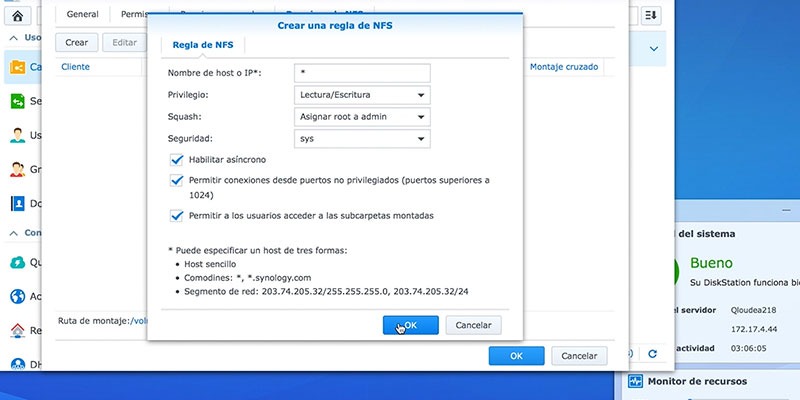Click Cancelar in shared folder edit window
The height and width of the screenshot is (400, 800).
(x=579, y=356)
